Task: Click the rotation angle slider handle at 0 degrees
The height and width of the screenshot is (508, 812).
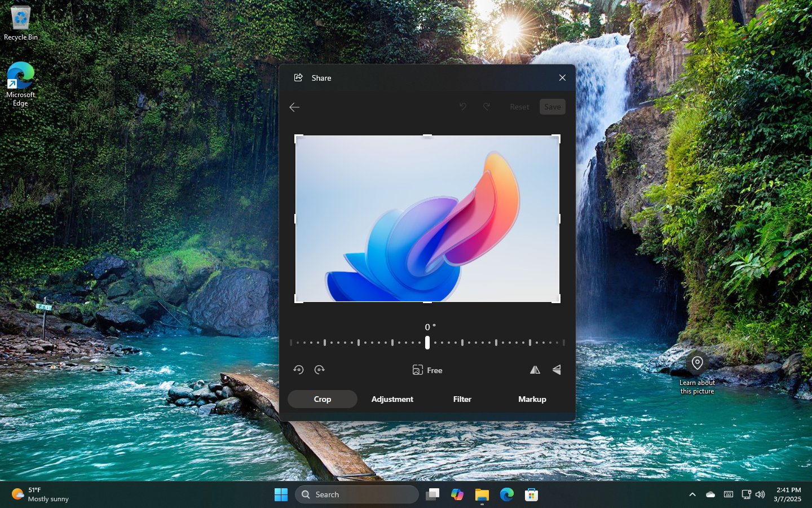Action: pos(427,343)
